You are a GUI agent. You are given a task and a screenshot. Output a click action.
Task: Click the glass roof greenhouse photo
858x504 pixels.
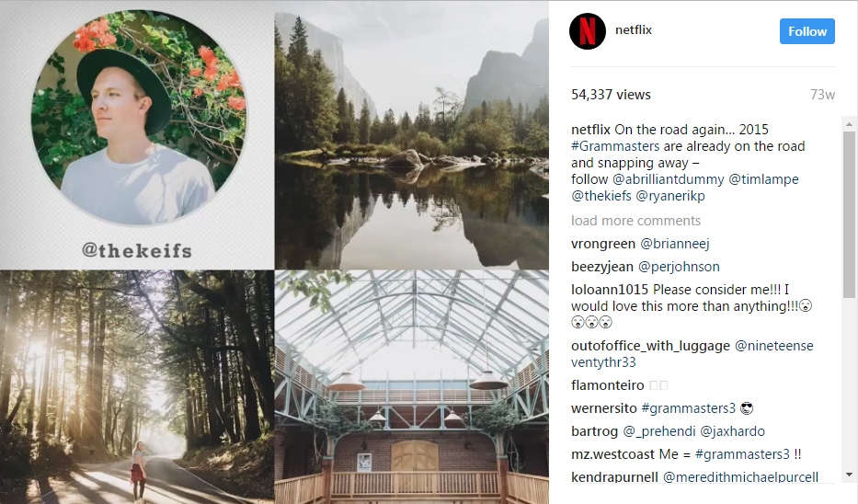point(411,387)
